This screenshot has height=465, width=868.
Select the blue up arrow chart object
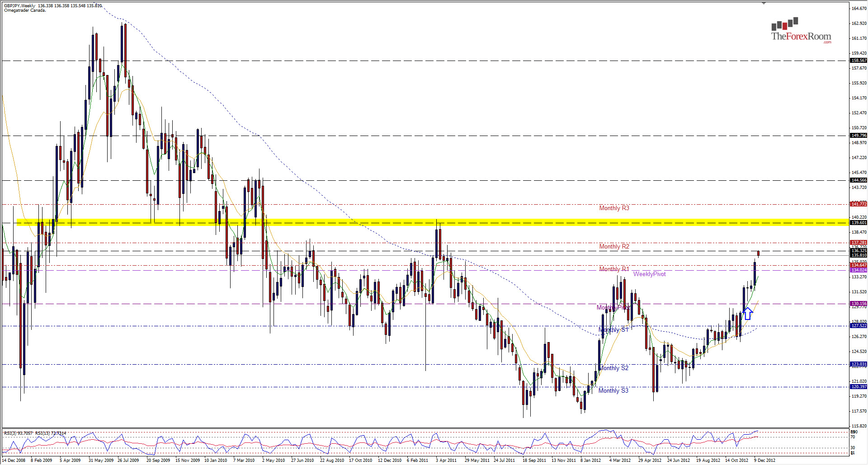(748, 313)
